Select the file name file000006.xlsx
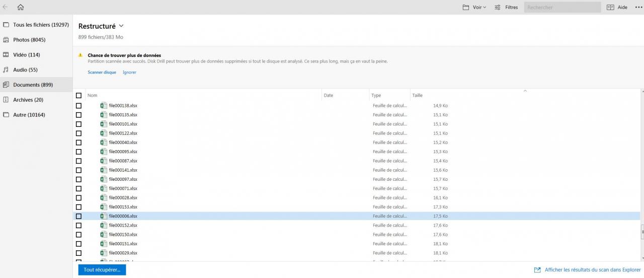 click(x=123, y=216)
